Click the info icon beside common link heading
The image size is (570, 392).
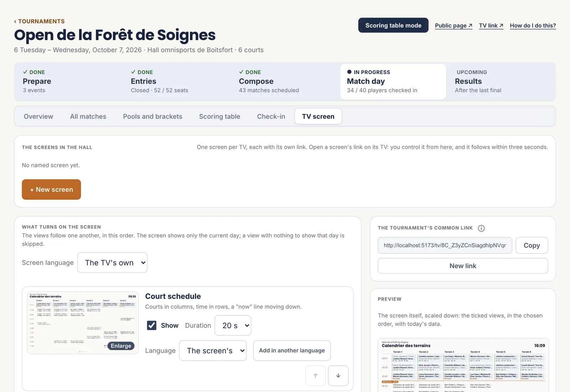point(481,228)
